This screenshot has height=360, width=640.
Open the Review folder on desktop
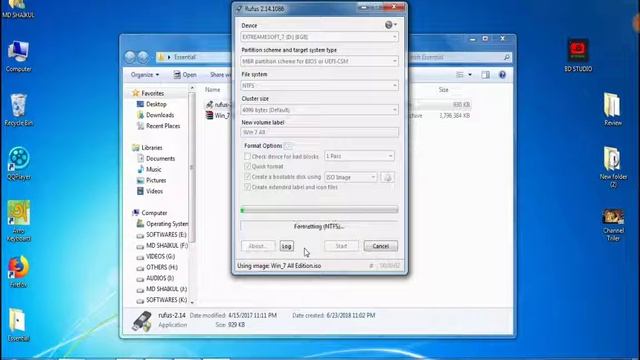[x=613, y=109]
